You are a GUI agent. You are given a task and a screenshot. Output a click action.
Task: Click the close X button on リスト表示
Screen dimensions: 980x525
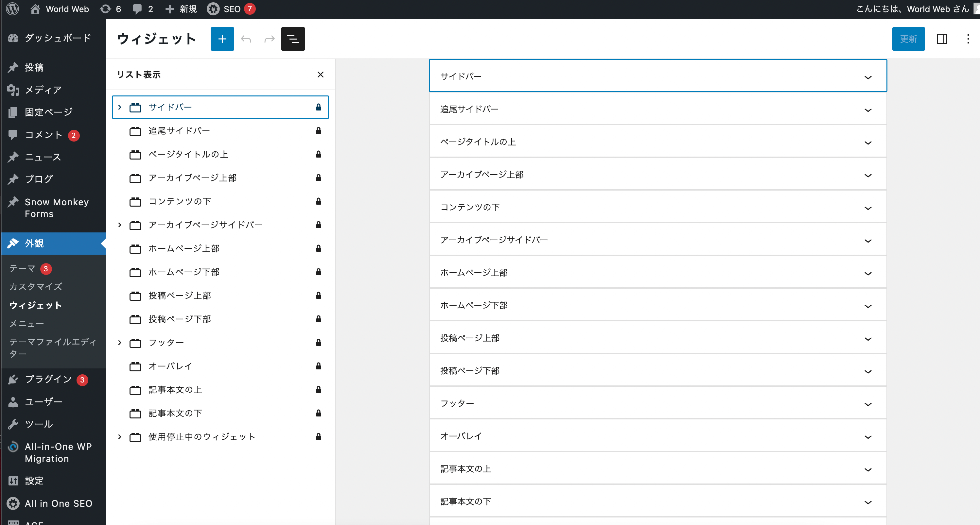(x=321, y=75)
